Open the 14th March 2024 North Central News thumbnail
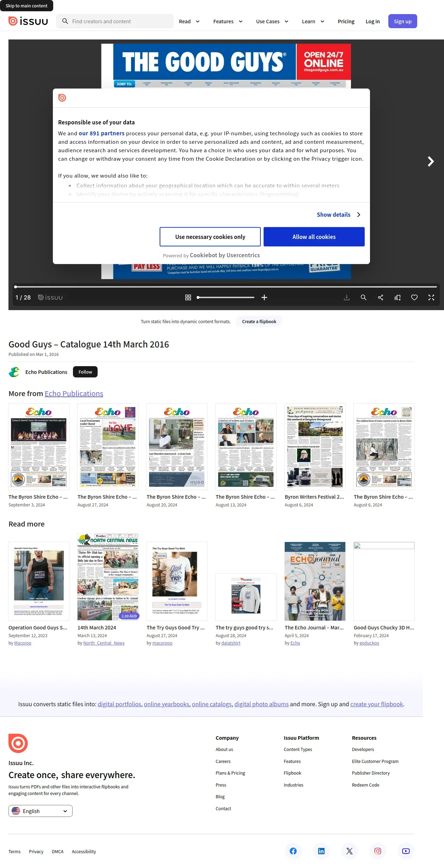The height and width of the screenshot is (868, 444). point(108,577)
